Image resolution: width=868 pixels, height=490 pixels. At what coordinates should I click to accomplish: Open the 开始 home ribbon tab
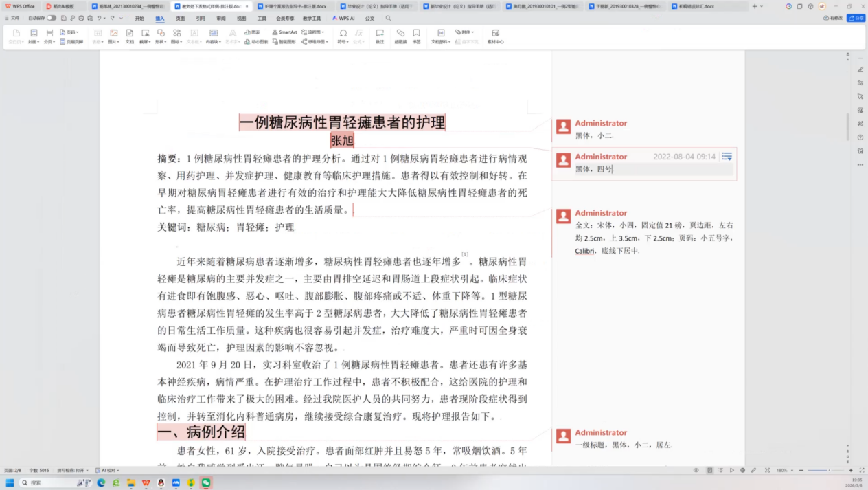(139, 19)
